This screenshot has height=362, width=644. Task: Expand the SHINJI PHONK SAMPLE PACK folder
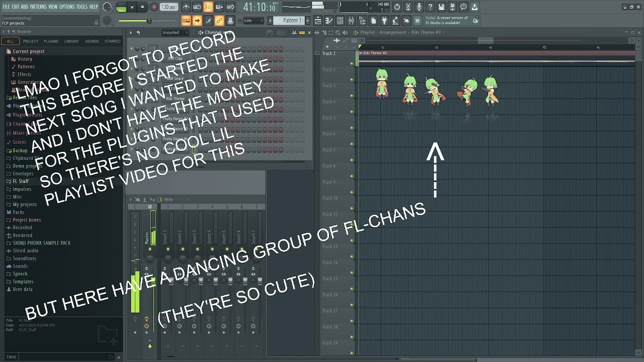pos(41,243)
